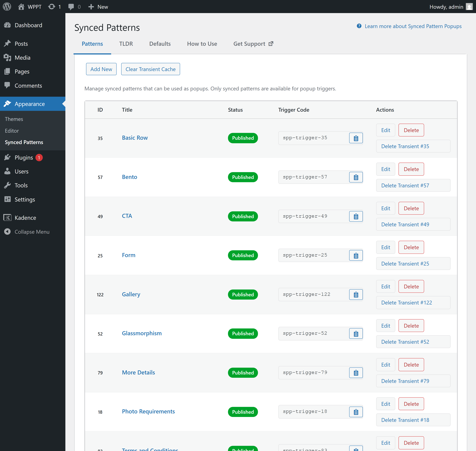
Task: Copy trigger code for Photo Requirements
Action: (x=356, y=412)
